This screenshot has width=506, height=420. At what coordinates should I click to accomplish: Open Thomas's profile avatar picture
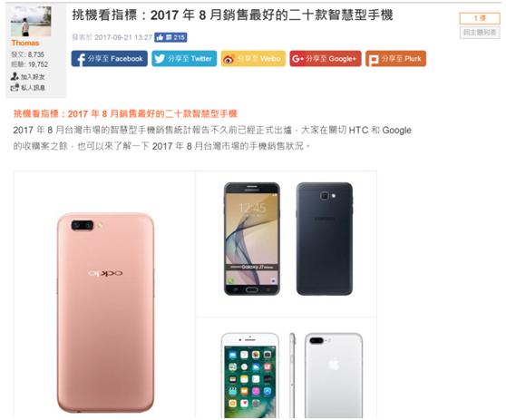click(31, 21)
